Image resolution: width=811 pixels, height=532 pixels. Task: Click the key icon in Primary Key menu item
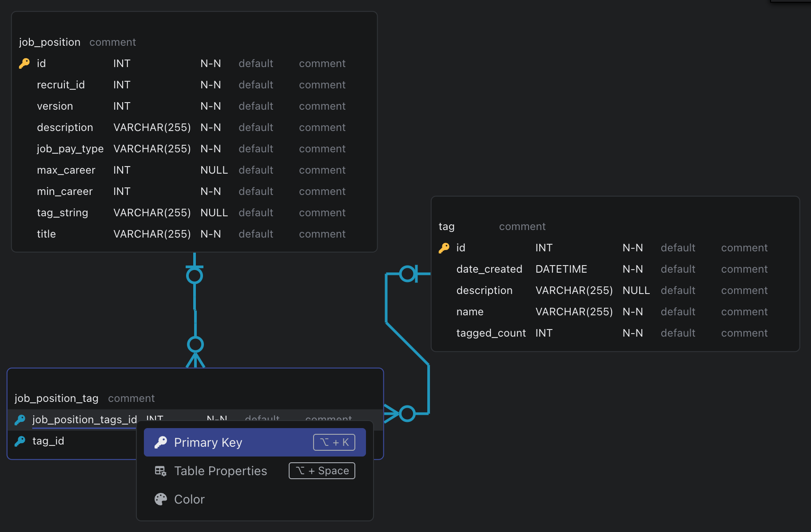click(160, 442)
